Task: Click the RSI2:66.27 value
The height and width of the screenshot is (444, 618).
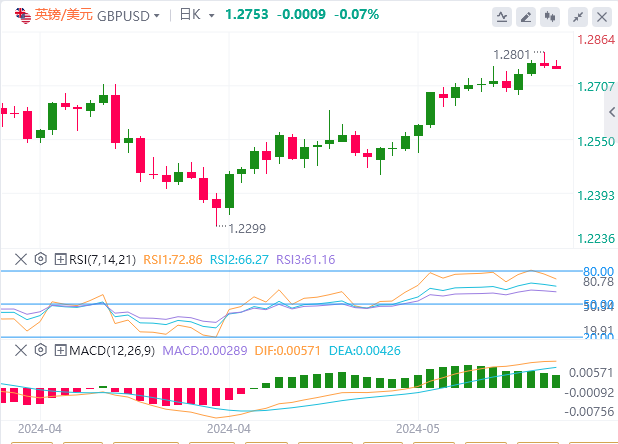Action: pos(239,260)
